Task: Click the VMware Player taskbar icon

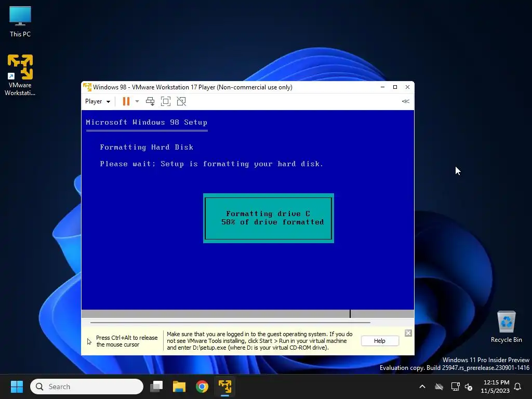Action: click(x=224, y=387)
